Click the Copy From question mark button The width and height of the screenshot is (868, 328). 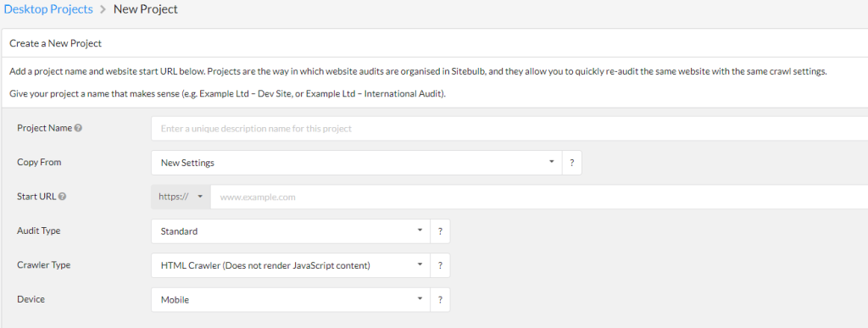572,163
